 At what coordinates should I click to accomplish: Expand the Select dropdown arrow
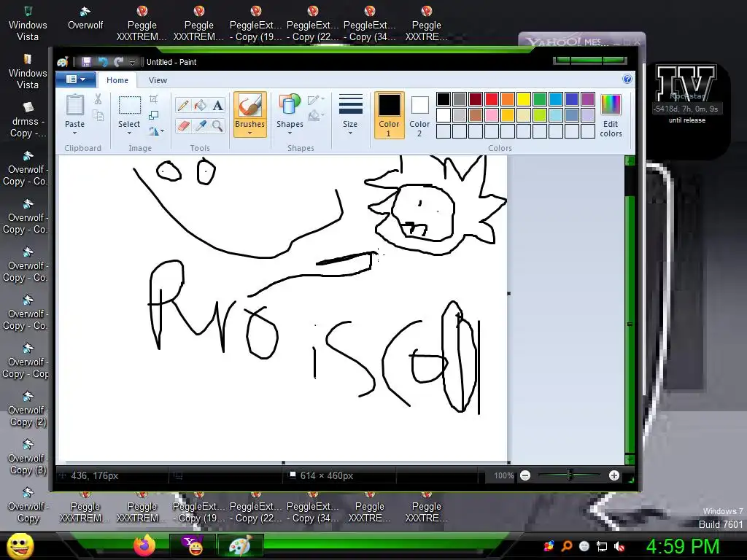(129, 133)
